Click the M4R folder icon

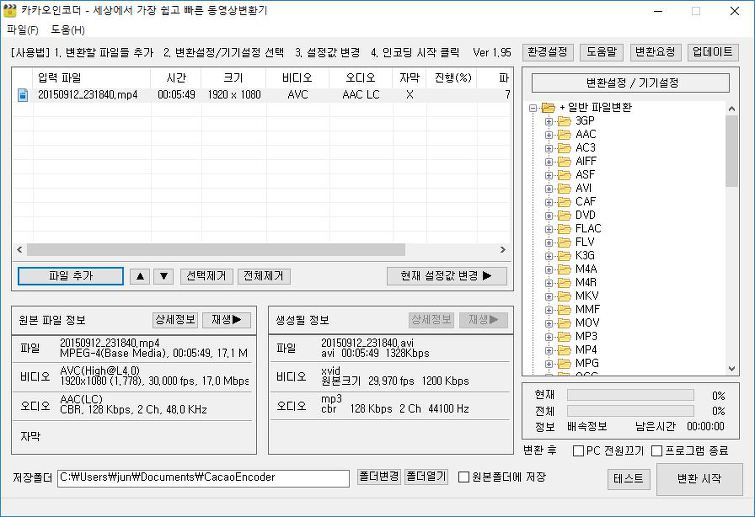tap(564, 283)
